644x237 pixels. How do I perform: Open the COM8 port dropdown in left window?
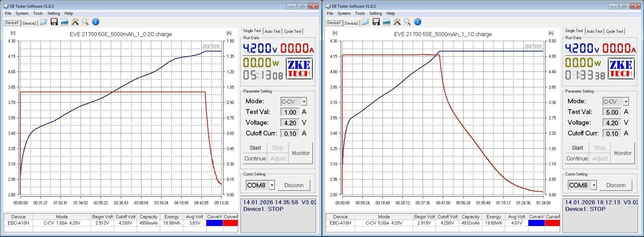click(x=272, y=185)
